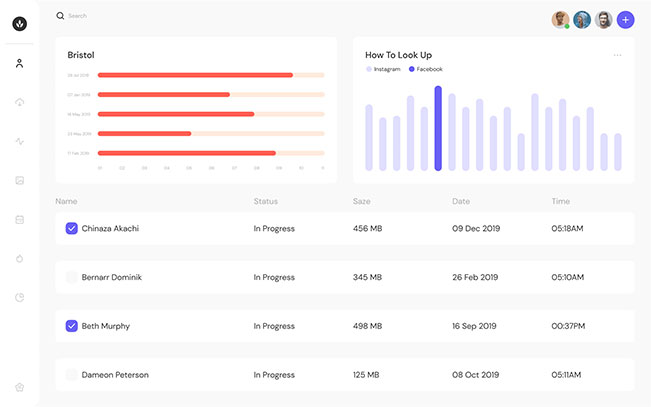
Task: Uncheck the Beth Murphy checkbox
Action: point(72,326)
